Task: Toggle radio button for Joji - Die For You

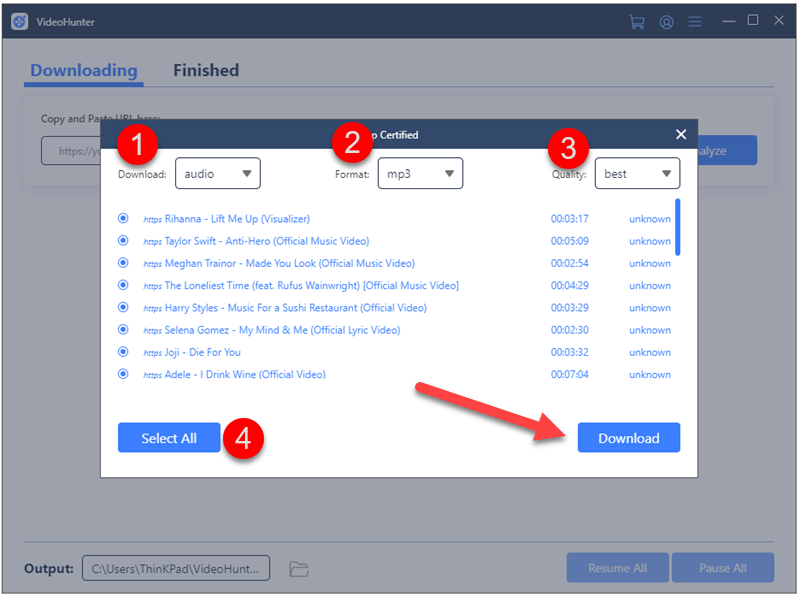Action: [x=123, y=352]
